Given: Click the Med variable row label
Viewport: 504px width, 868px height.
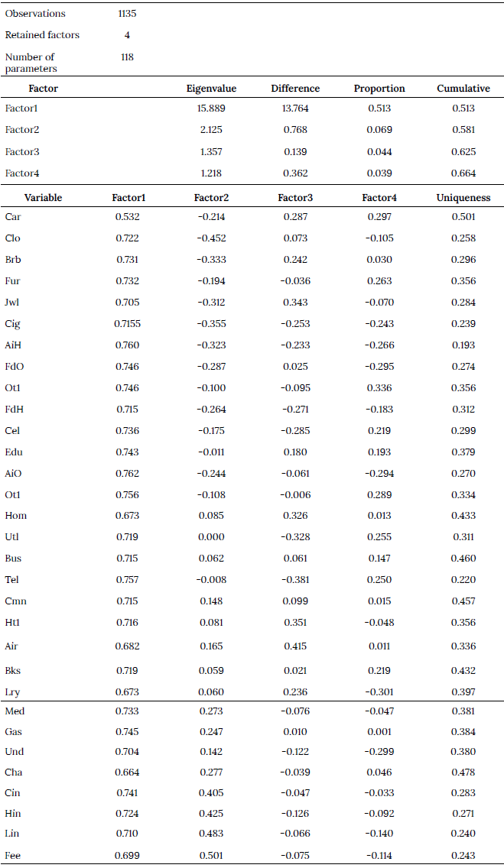Looking at the screenshot, I should pyautogui.click(x=15, y=711).
